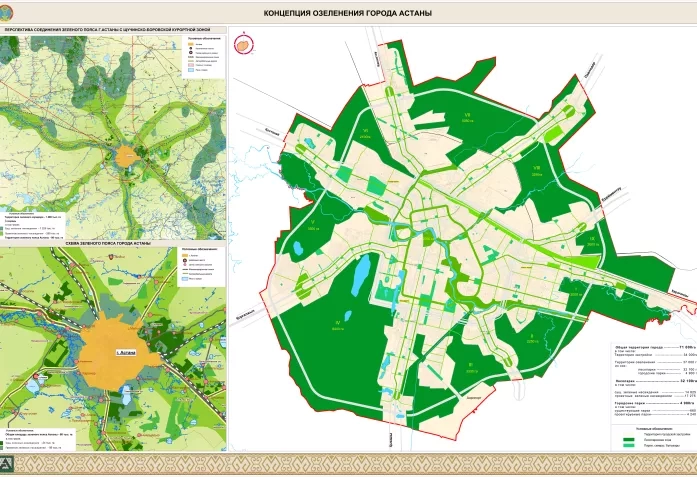Click the emblem in the top-left corner
697x477 pixels.
click(9, 11)
